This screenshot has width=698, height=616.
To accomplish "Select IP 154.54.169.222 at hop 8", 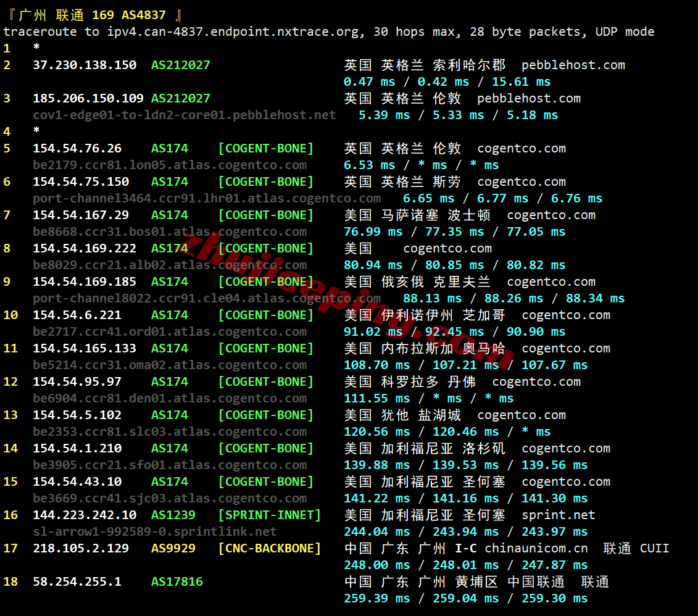I will coord(85,248).
